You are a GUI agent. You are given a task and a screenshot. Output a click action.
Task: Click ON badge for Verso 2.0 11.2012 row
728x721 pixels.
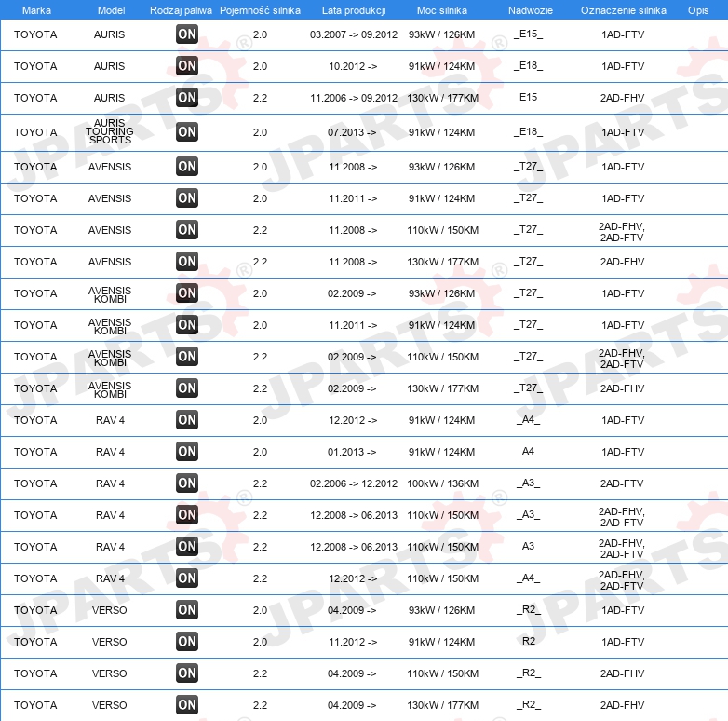coord(187,642)
